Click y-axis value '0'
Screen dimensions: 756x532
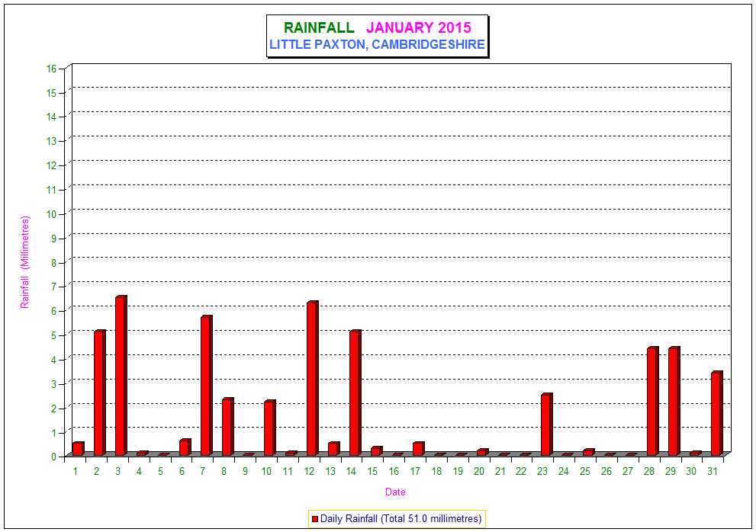point(54,457)
